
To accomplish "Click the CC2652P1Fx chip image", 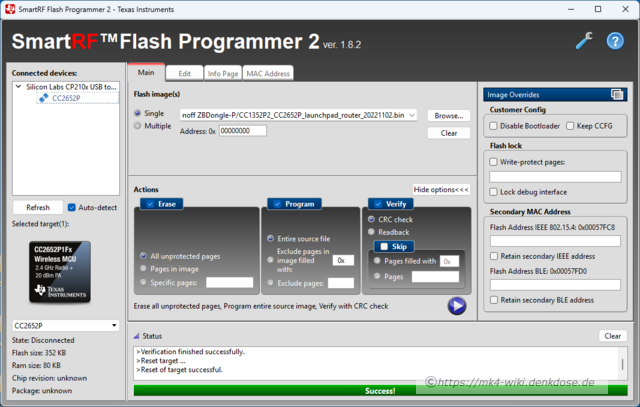I will click(x=60, y=273).
